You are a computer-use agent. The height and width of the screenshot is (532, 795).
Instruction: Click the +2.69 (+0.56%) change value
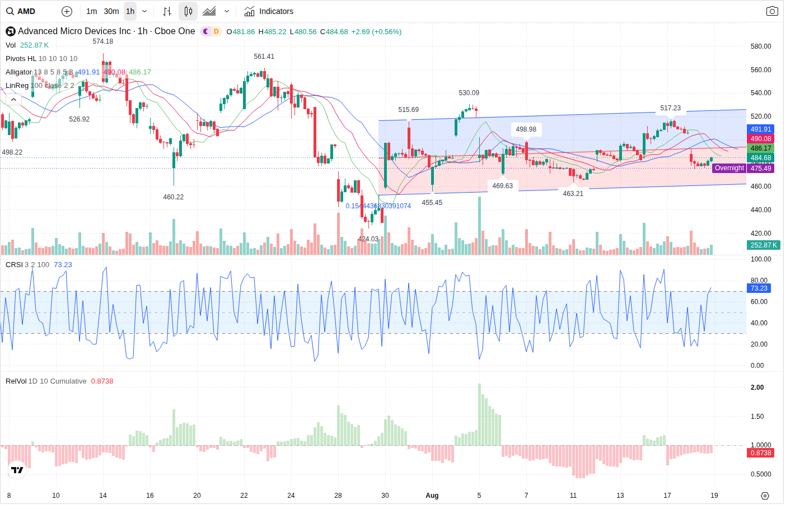coord(376,32)
